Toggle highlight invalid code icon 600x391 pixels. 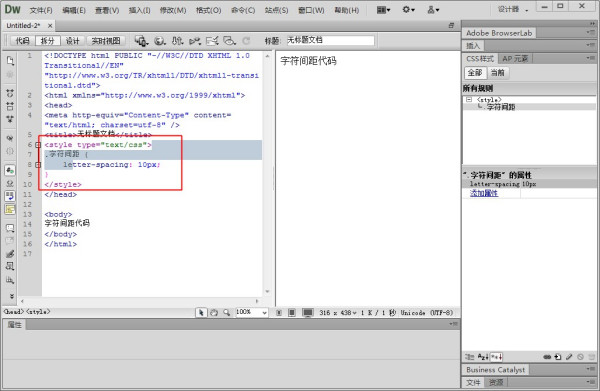point(10,183)
